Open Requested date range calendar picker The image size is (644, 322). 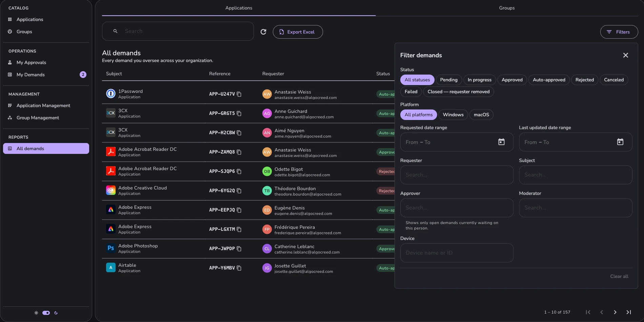click(x=501, y=142)
